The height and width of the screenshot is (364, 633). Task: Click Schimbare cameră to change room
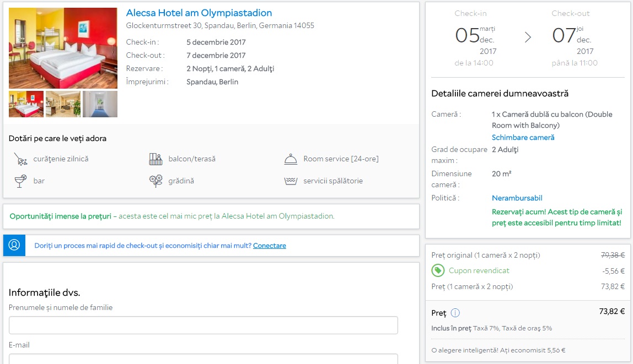pos(523,137)
